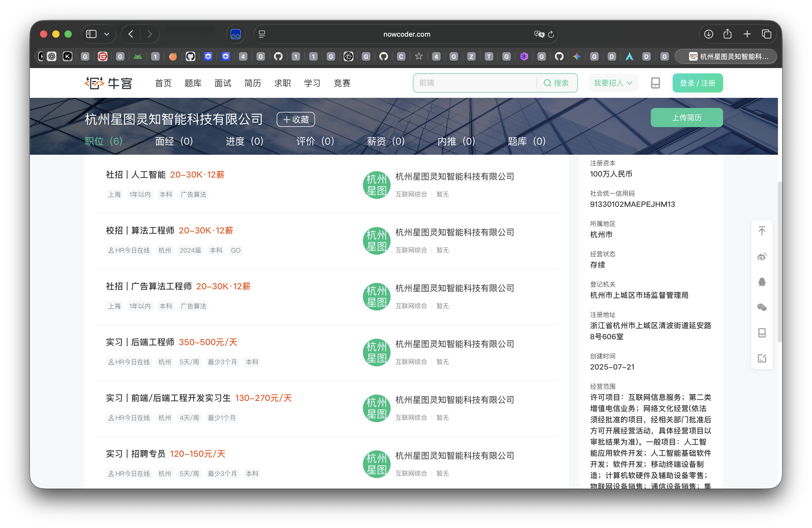Reload the page with refresh icon
Viewport: 812px width, 528px height.
[551, 34]
